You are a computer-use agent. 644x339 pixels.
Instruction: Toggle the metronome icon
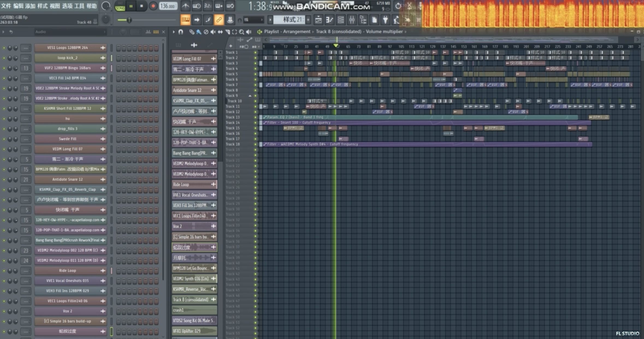[x=185, y=6]
